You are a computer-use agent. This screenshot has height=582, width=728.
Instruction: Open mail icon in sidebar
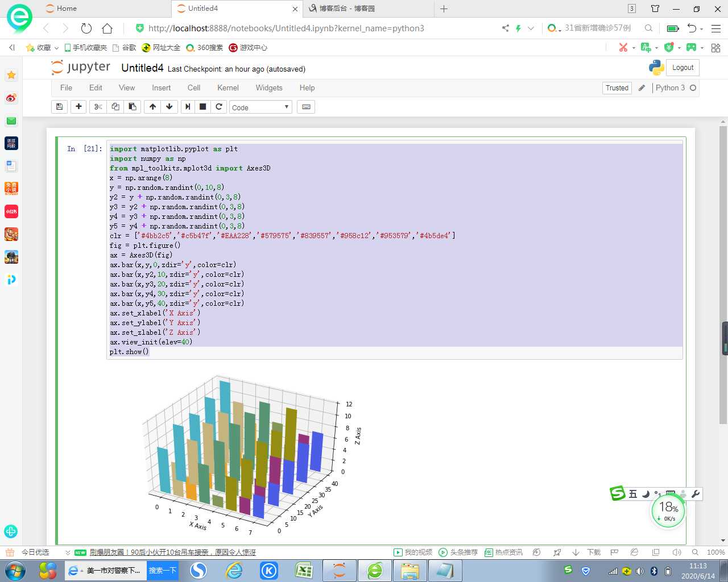point(11,120)
